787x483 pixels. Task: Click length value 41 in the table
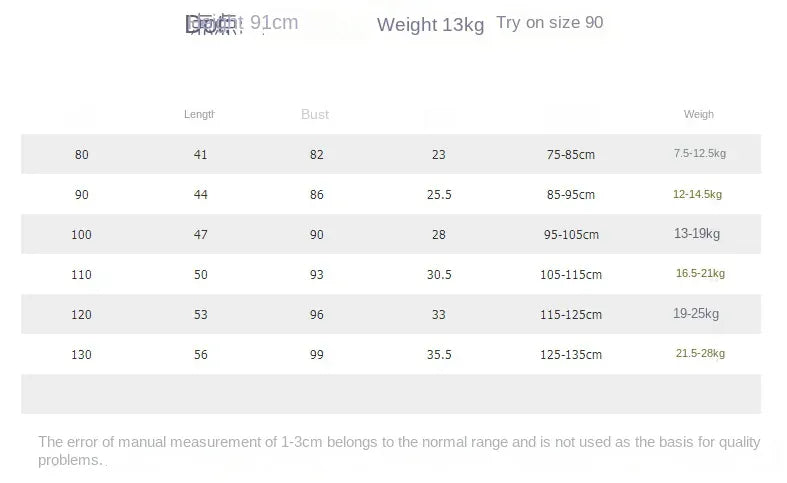[201, 155]
